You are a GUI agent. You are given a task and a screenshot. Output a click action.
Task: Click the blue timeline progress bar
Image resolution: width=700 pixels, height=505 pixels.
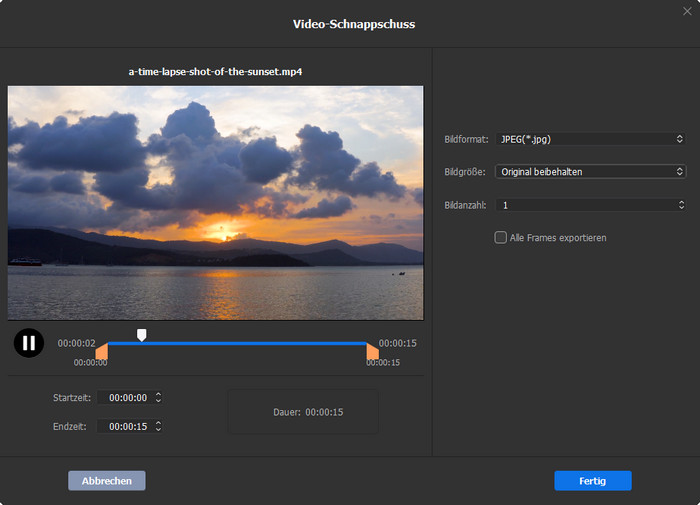pos(237,343)
